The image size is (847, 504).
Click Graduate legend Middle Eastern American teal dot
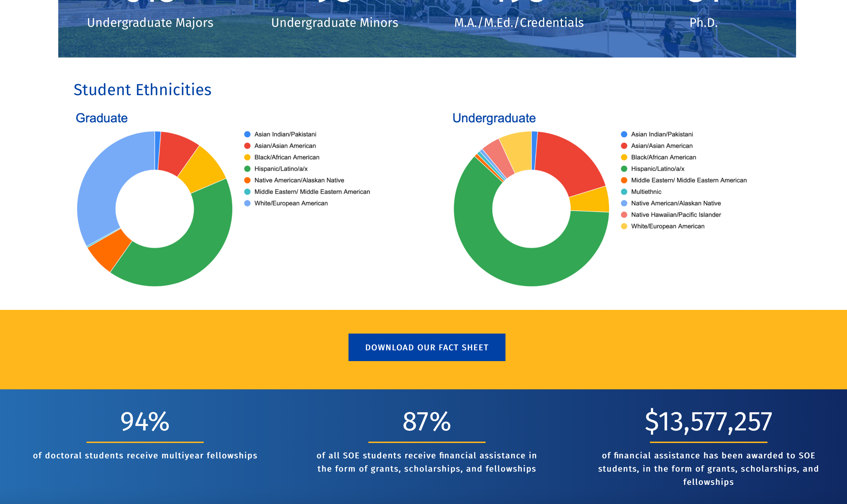[247, 192]
